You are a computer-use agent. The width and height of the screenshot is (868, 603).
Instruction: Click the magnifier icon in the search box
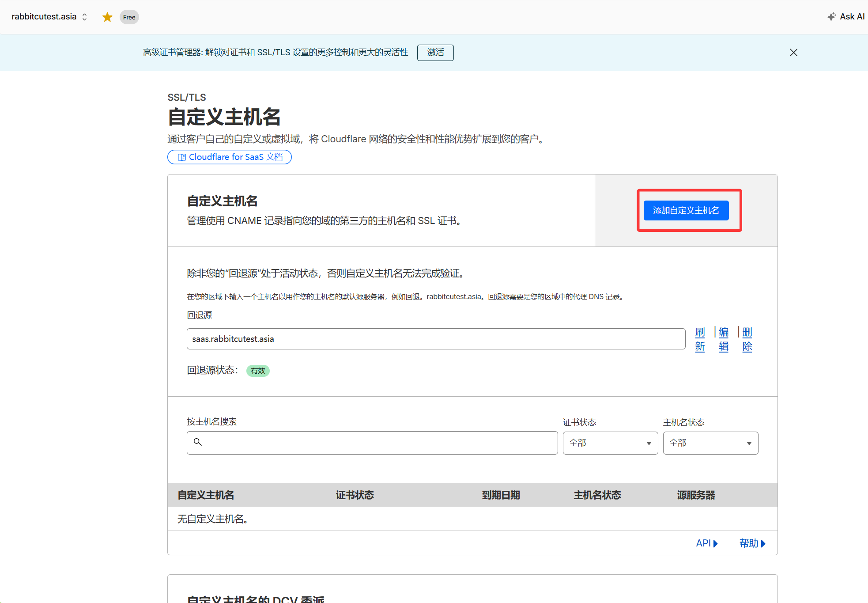198,442
